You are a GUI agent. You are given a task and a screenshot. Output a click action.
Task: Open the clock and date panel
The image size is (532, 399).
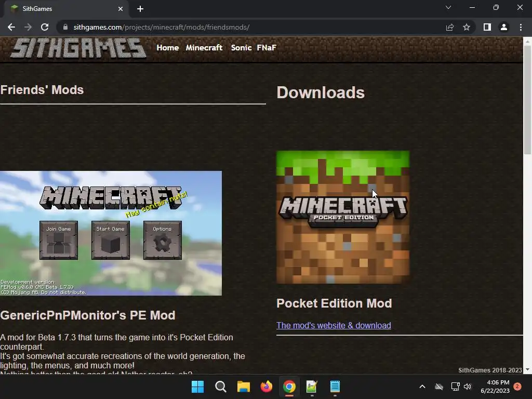pos(495,387)
